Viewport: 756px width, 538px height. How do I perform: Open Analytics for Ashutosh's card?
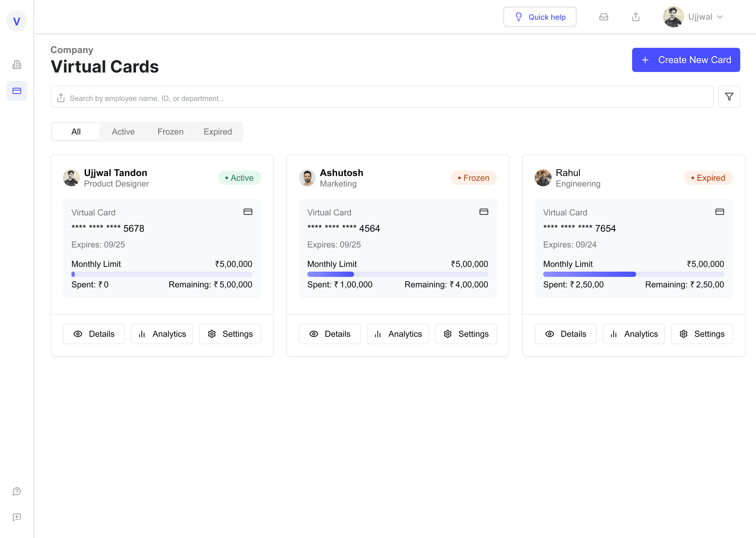point(397,334)
